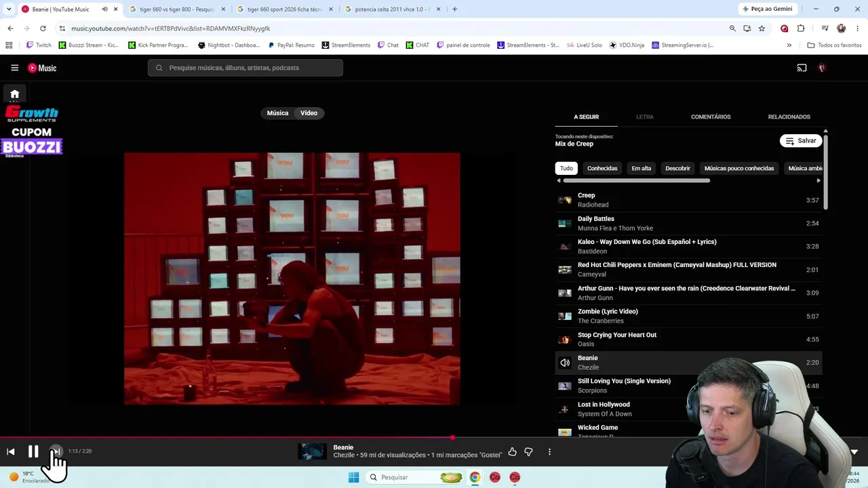Switch playback to Música mode

pos(277,113)
